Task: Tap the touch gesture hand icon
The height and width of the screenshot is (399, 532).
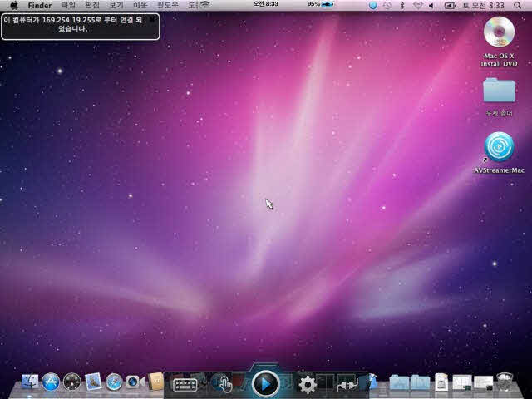Action: pyautogui.click(x=224, y=384)
